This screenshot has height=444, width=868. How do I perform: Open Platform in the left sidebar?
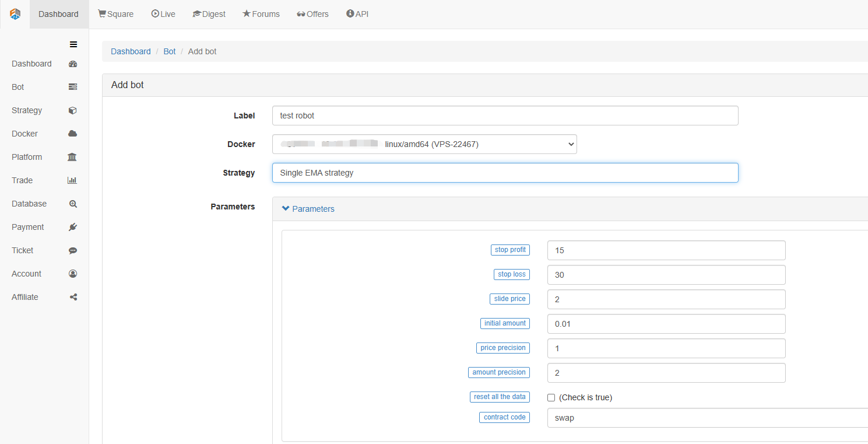click(x=27, y=157)
